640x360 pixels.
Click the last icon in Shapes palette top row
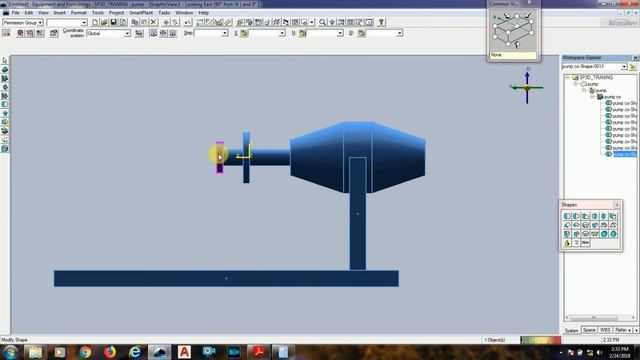point(613,216)
